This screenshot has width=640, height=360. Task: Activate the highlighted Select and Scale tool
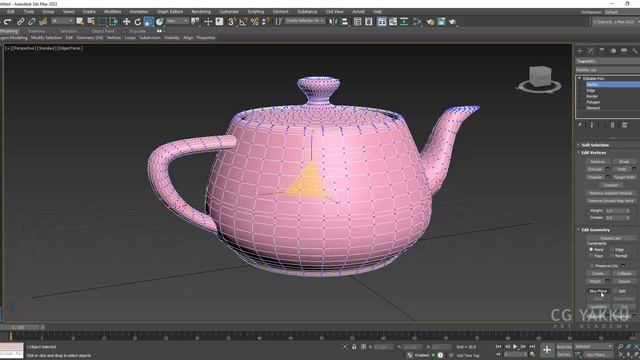[149, 22]
